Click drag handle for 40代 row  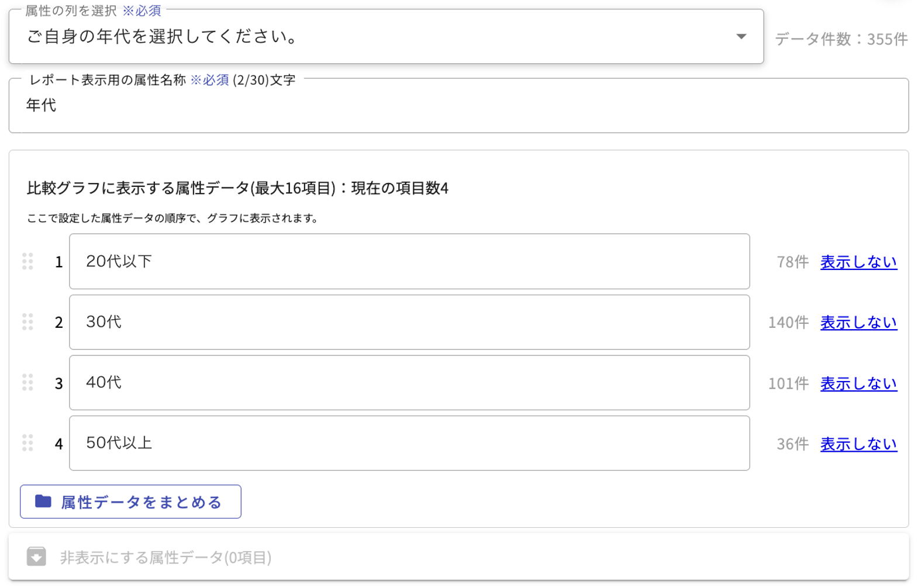[27, 383]
